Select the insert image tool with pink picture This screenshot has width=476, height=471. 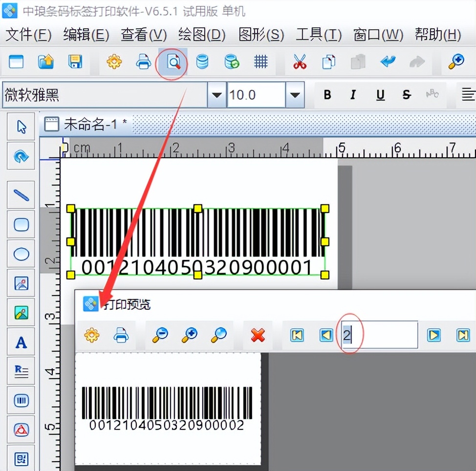click(21, 283)
